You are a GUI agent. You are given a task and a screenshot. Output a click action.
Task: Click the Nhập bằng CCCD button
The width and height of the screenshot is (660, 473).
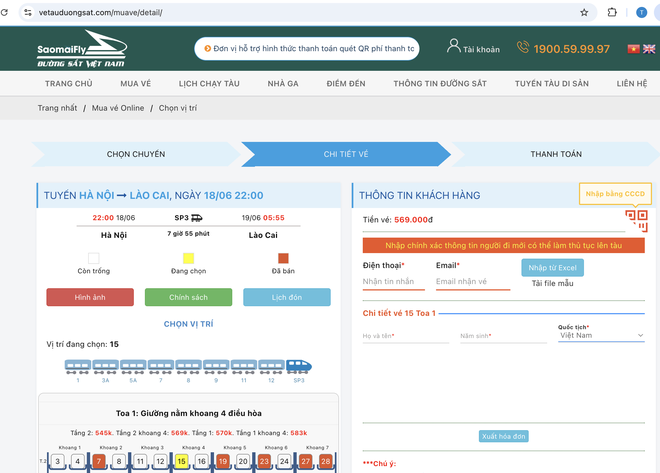(615, 194)
